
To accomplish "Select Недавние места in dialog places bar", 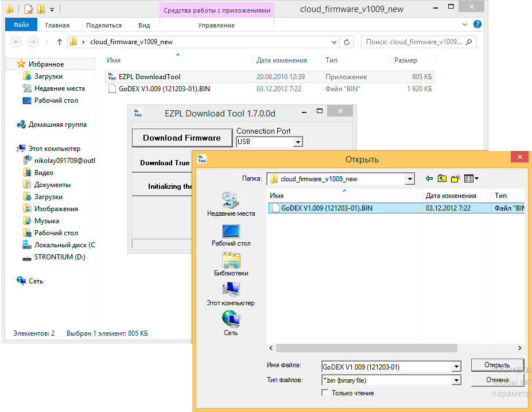I will (x=231, y=204).
